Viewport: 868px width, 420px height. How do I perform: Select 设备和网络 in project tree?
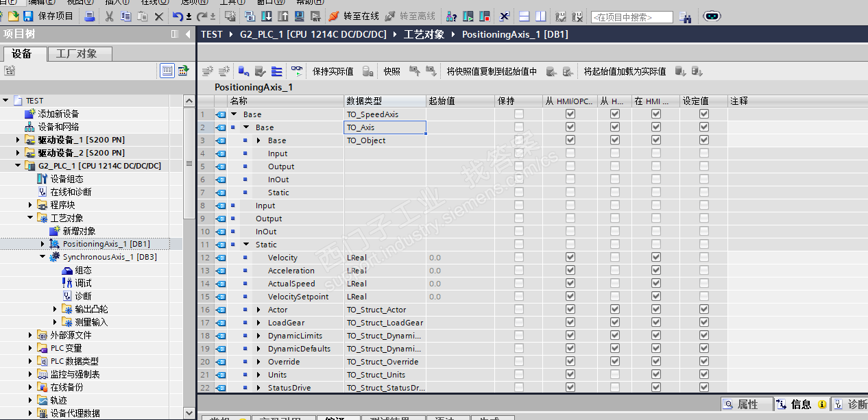coord(58,127)
